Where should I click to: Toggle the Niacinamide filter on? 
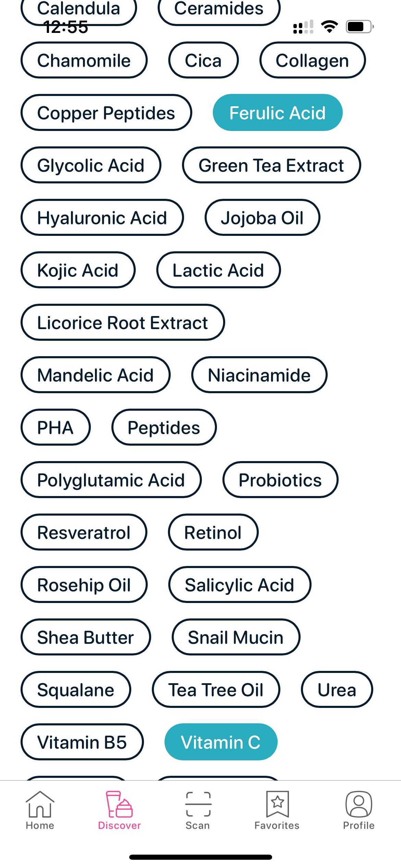(x=259, y=375)
